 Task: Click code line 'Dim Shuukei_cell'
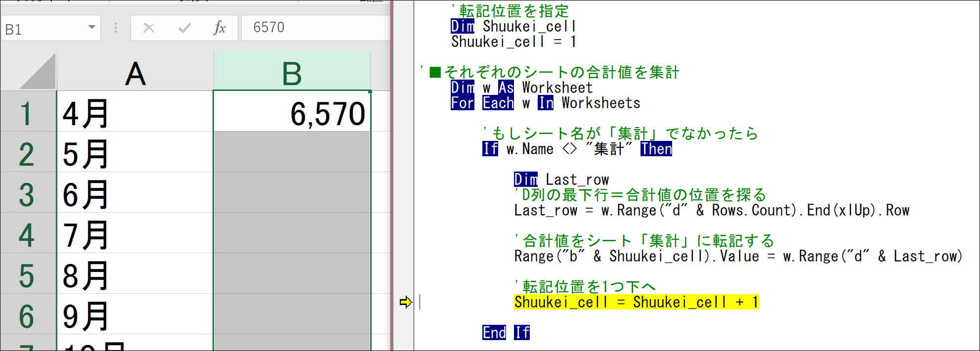513,26
